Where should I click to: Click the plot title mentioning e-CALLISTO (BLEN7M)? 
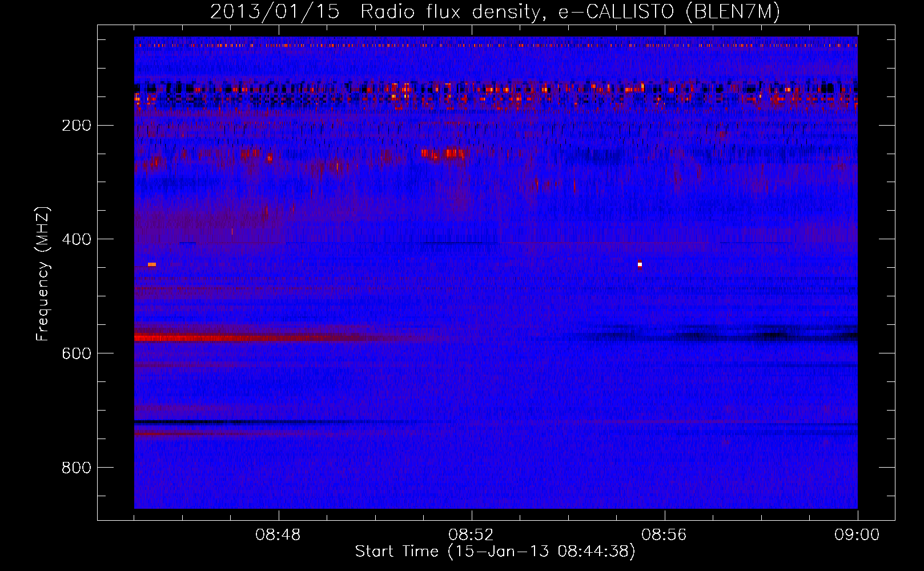(x=495, y=12)
